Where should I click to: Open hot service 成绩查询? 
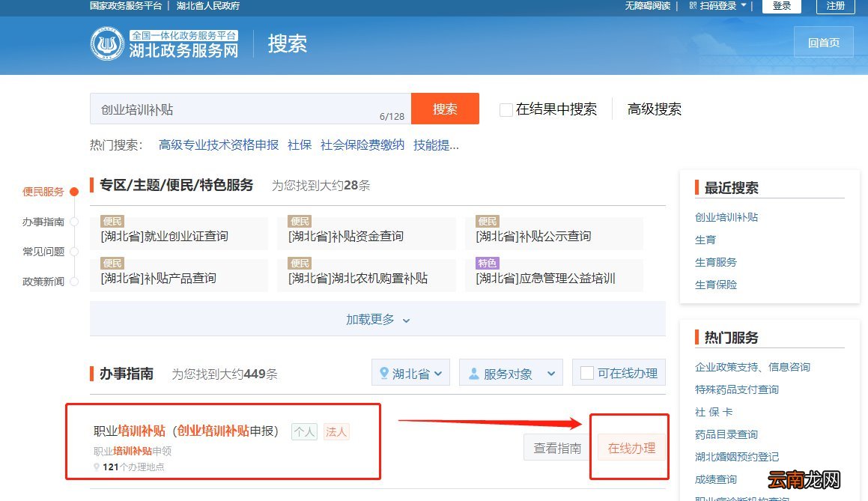pos(716,479)
